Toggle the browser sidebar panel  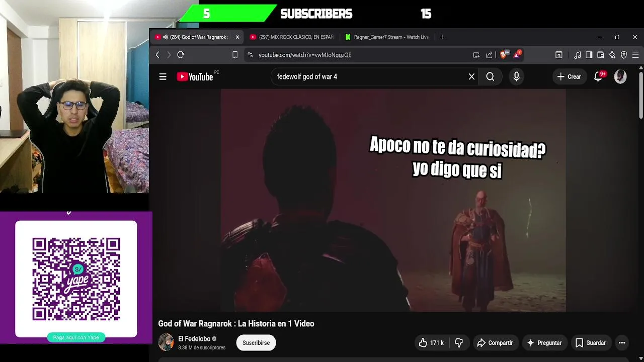click(x=589, y=55)
